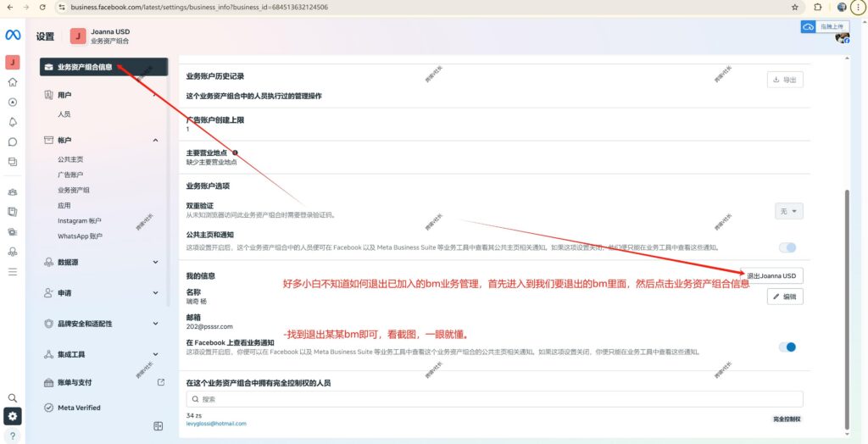This screenshot has height=444, width=868.
Task: Reload the page with refresh icon
Action: (42, 7)
